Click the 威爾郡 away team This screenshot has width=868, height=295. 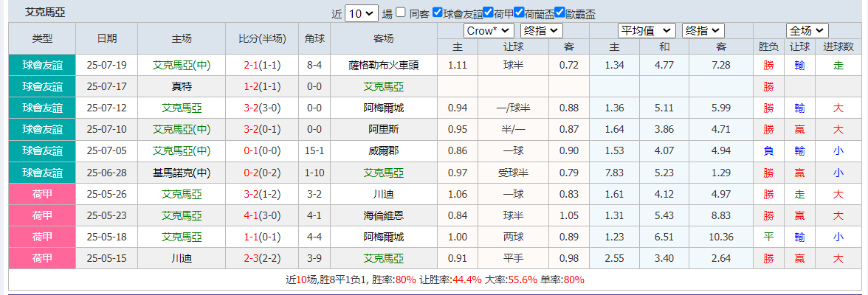click(x=384, y=151)
